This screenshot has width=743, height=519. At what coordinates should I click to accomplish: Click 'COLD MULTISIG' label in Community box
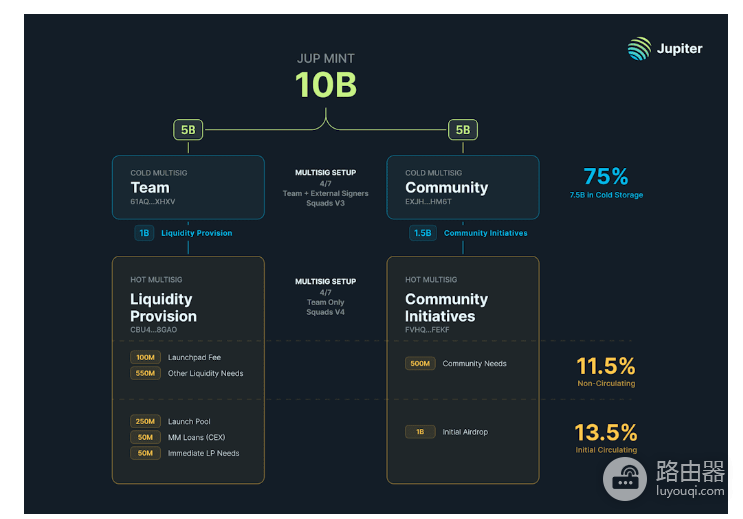click(434, 173)
